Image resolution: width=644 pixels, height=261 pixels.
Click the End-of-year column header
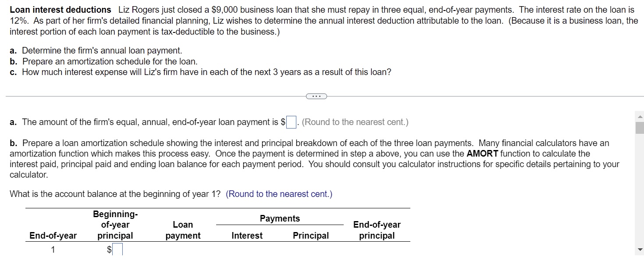coord(53,236)
